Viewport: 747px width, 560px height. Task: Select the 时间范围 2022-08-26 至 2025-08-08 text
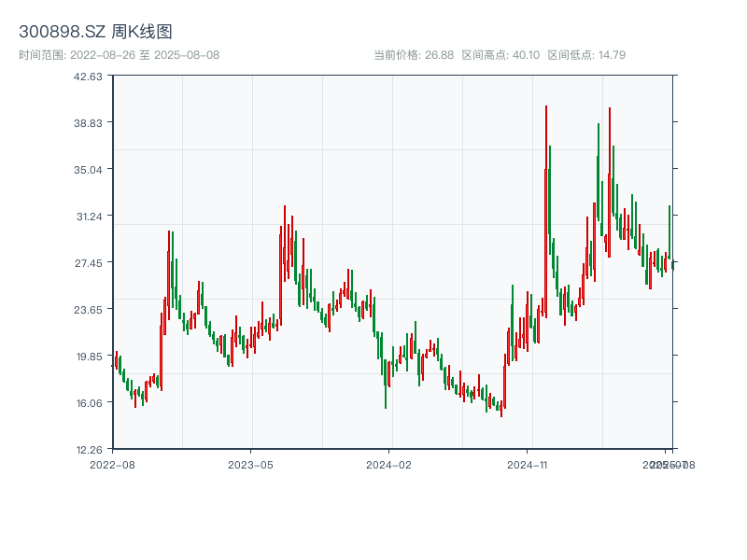[x=120, y=55]
